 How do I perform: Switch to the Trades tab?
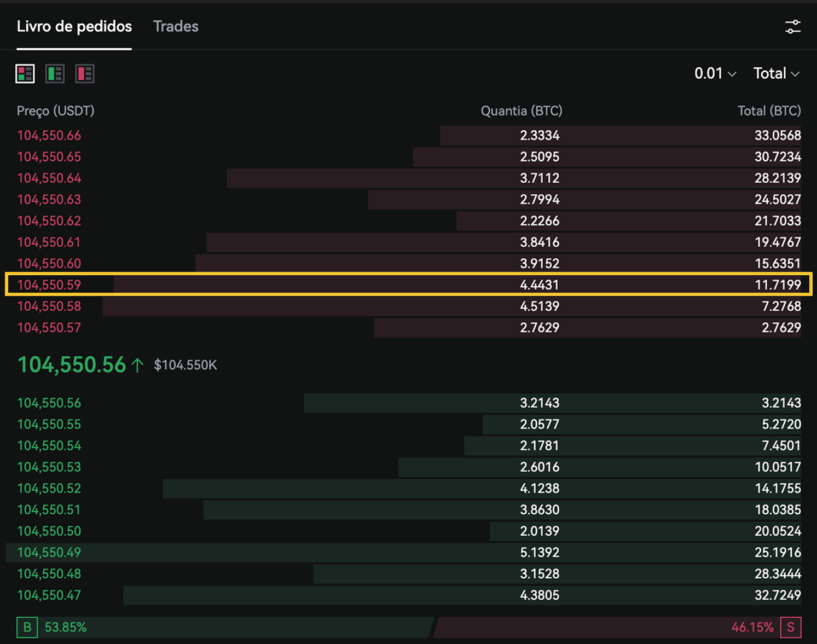coord(176,26)
